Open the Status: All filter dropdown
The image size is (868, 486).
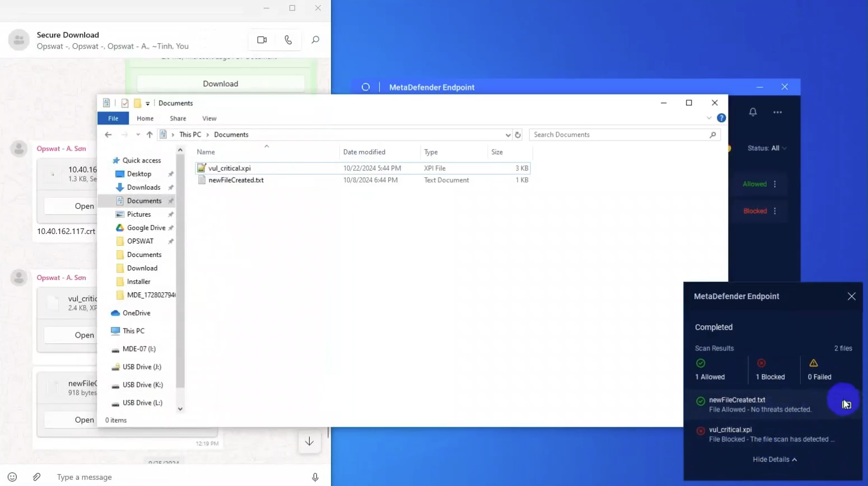pos(767,148)
